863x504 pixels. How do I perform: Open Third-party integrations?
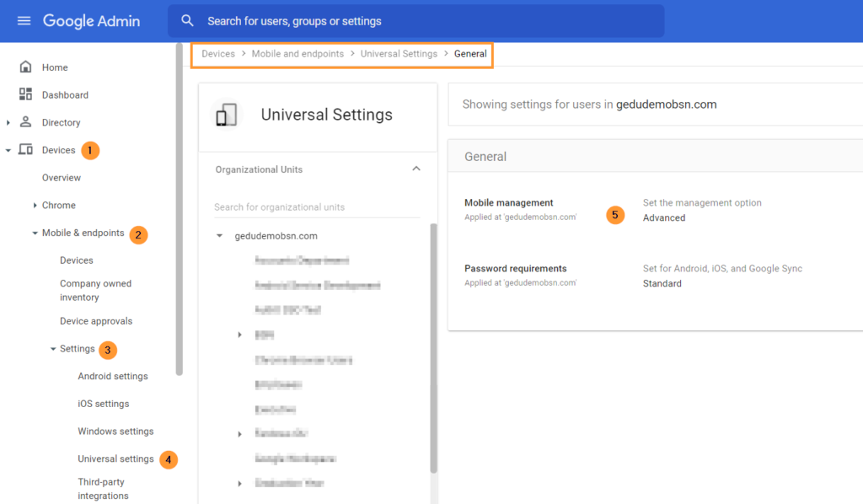(x=103, y=489)
